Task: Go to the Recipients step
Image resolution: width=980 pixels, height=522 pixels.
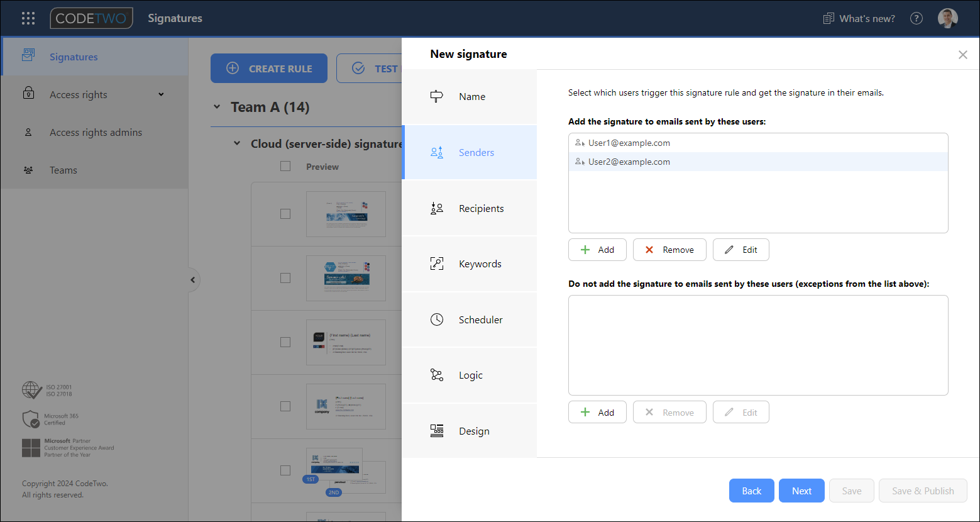Action: click(x=469, y=208)
